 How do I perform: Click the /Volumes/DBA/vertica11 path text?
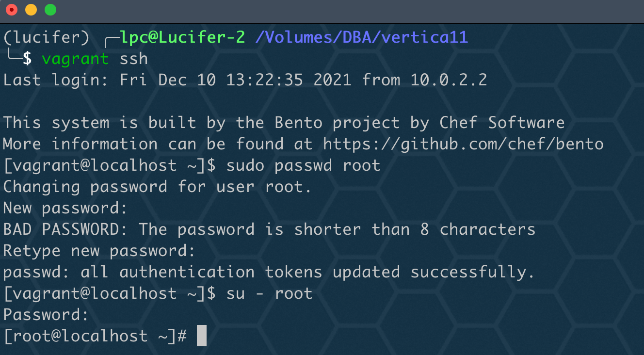pos(361,37)
